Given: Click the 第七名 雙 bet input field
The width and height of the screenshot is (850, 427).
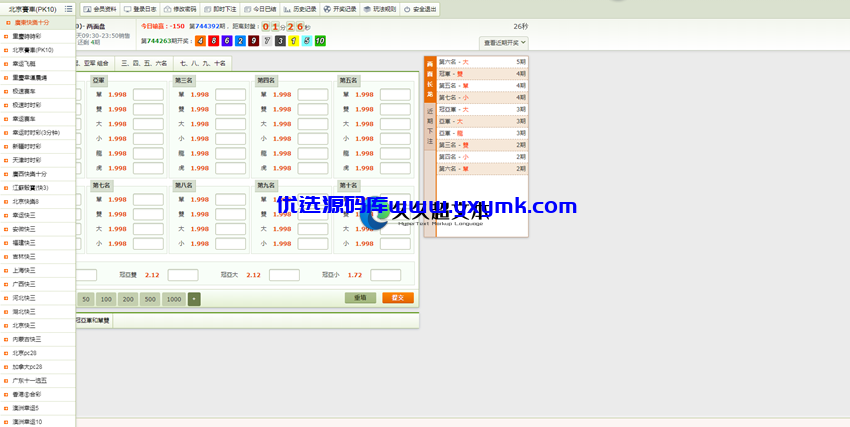Looking at the screenshot, I should coord(148,214).
